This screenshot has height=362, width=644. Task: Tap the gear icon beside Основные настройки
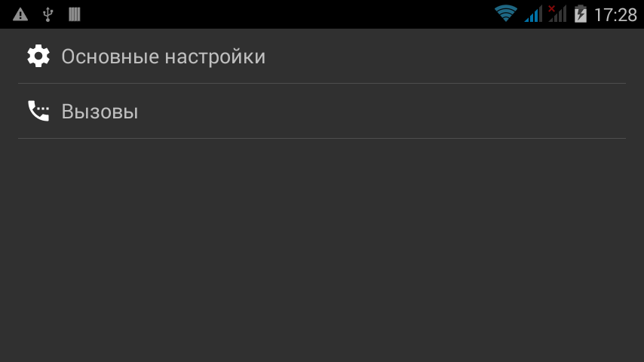coord(38,56)
